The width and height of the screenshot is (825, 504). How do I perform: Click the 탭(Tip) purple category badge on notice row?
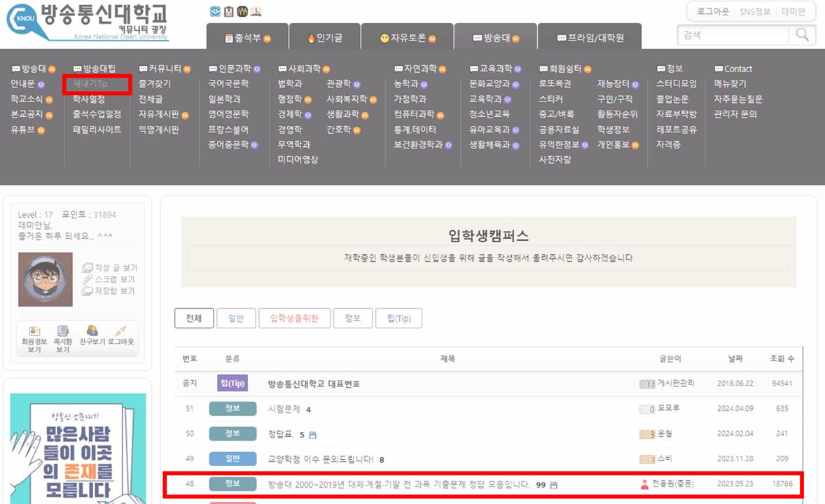coord(232,384)
